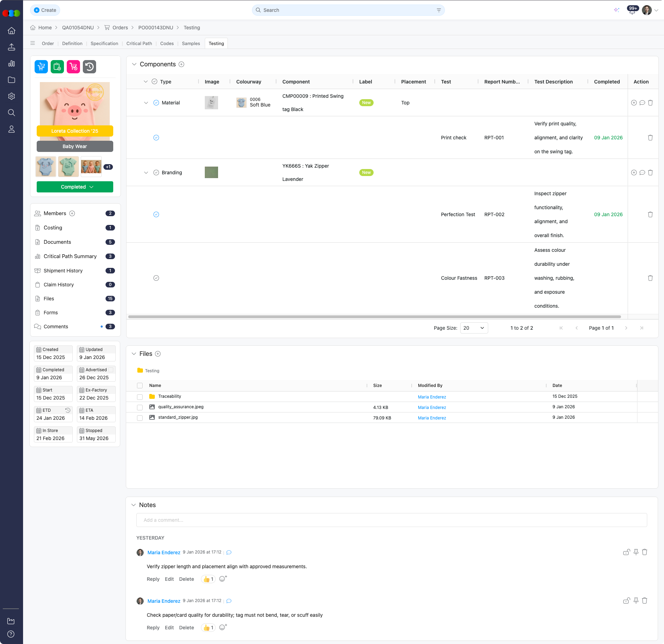This screenshot has height=644, width=664.
Task: Open the Samples tab
Action: (191, 44)
